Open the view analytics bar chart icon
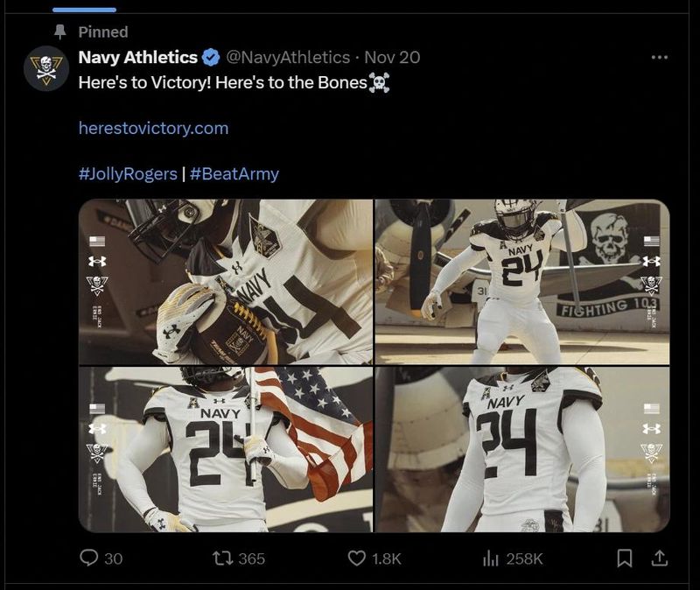This screenshot has height=590, width=700. pos(492,558)
